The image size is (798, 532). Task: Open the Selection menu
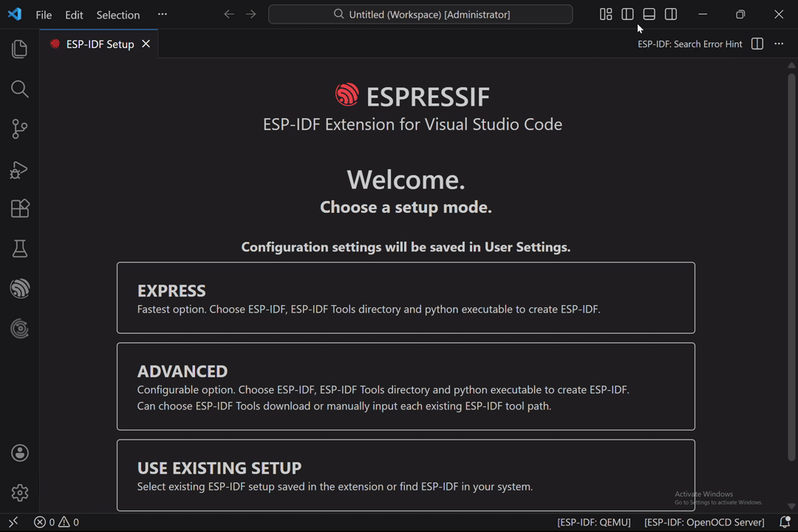click(x=117, y=15)
